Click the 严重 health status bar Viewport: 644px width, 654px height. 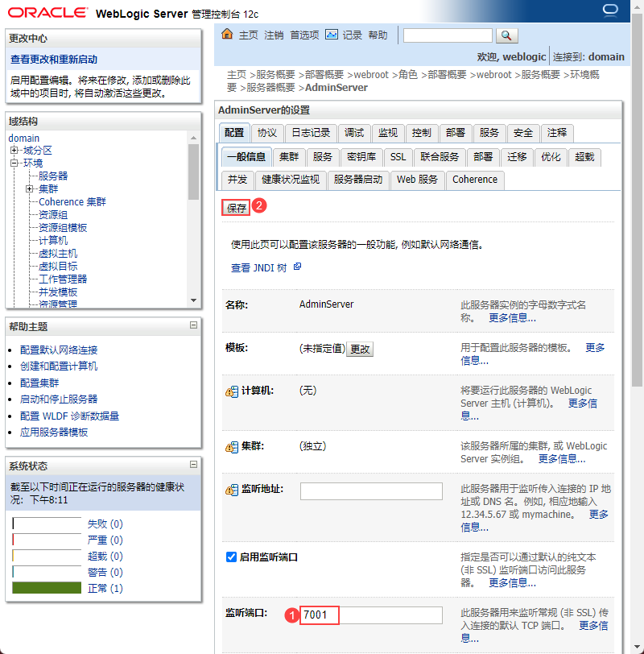[x=47, y=540]
